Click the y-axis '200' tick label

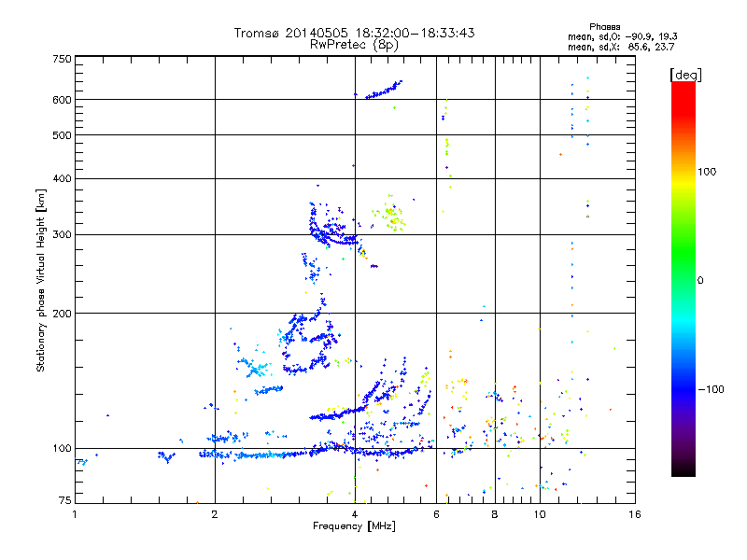click(62, 314)
